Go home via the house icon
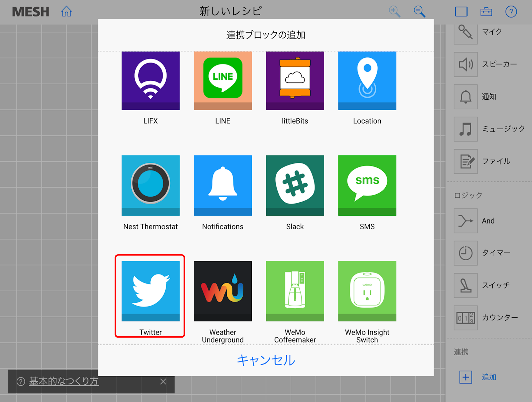The image size is (532, 402). point(66,12)
